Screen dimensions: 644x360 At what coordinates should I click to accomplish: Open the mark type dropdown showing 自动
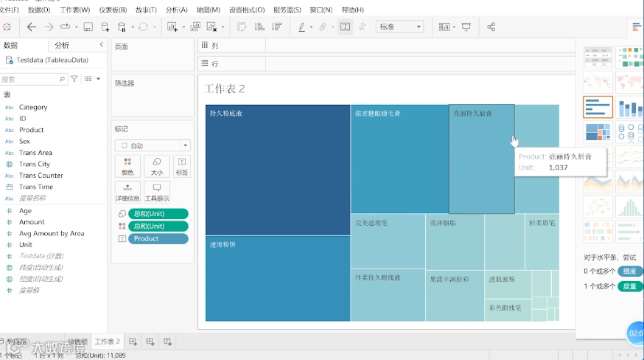point(153,145)
